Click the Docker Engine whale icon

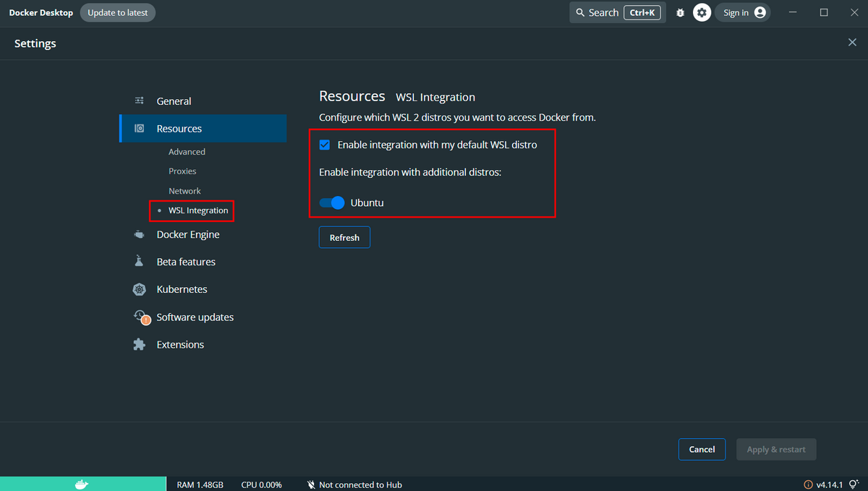pyautogui.click(x=139, y=234)
